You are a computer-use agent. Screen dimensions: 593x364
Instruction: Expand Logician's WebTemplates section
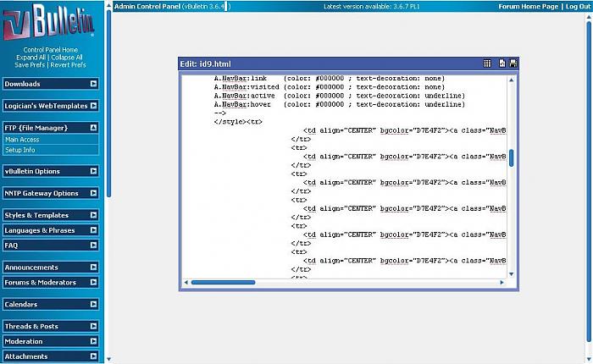93,106
